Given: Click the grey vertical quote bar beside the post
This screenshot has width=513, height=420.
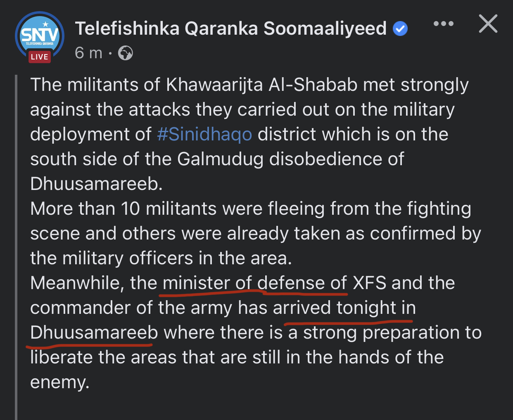Looking at the screenshot, I should [x=16, y=247].
